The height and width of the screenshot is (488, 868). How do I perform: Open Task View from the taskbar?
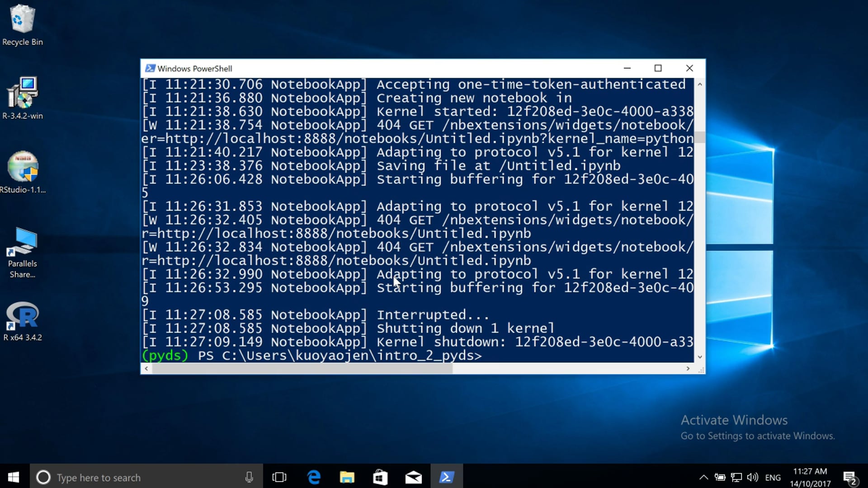pyautogui.click(x=279, y=477)
